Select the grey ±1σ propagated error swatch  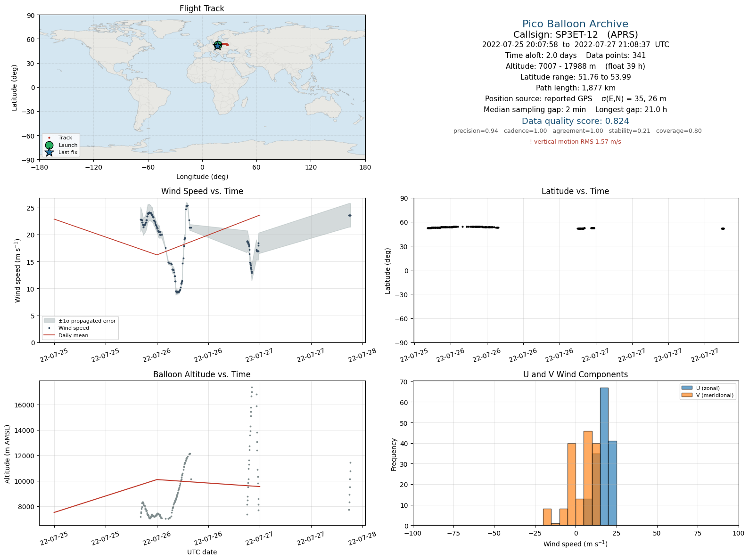[49, 321]
